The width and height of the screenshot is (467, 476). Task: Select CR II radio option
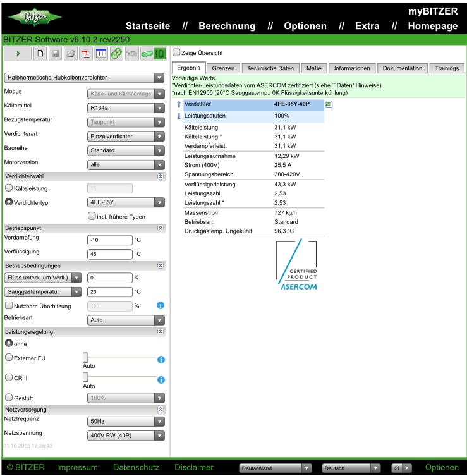pyautogui.click(x=9, y=377)
